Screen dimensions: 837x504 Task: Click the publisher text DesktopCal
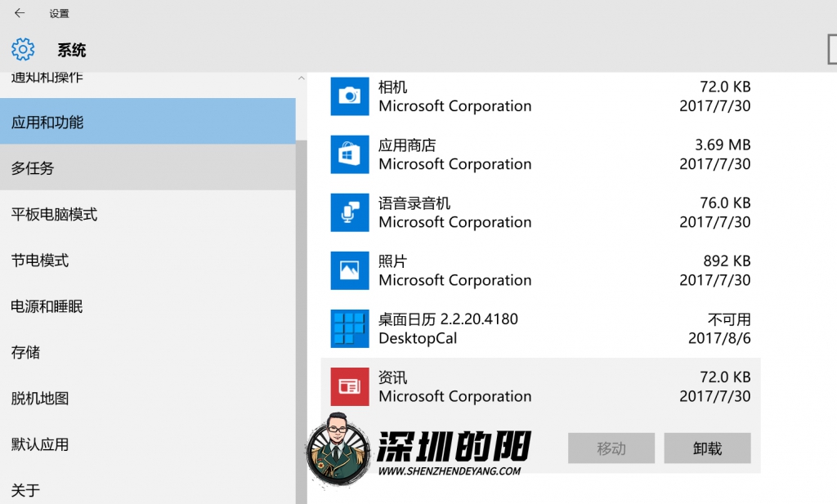[x=418, y=338]
